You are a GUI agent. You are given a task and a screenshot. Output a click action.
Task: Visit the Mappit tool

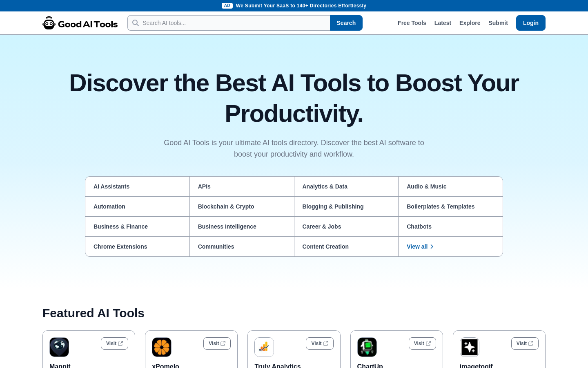pyautogui.click(x=114, y=343)
